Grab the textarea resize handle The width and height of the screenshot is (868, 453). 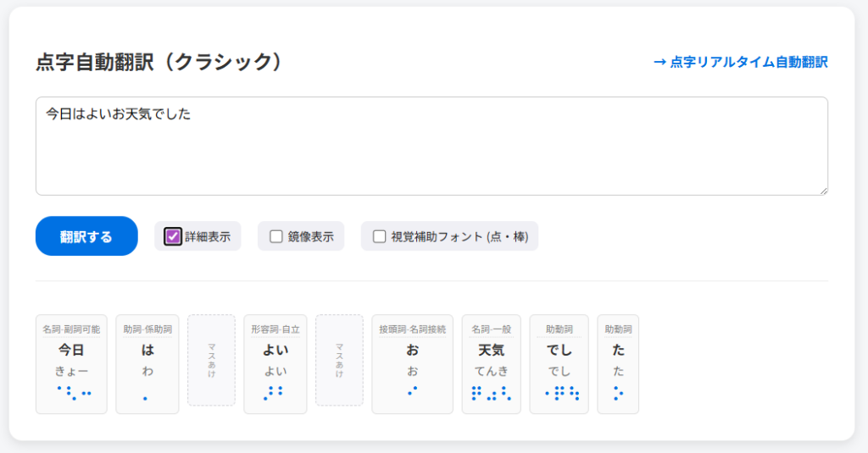(x=823, y=191)
